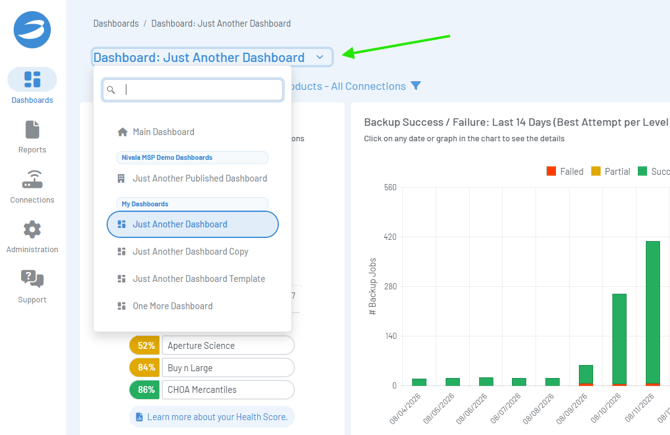Focus the dashboard search input field
670x435 pixels.
(193, 90)
